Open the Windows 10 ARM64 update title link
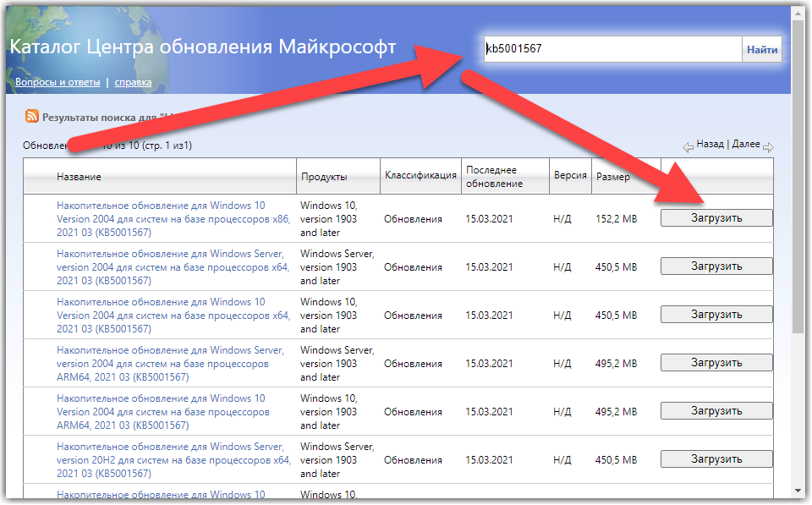This screenshot has height=505, width=812. [162, 412]
